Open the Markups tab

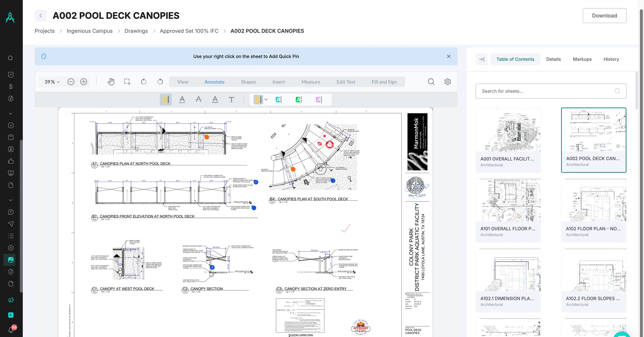click(x=582, y=59)
